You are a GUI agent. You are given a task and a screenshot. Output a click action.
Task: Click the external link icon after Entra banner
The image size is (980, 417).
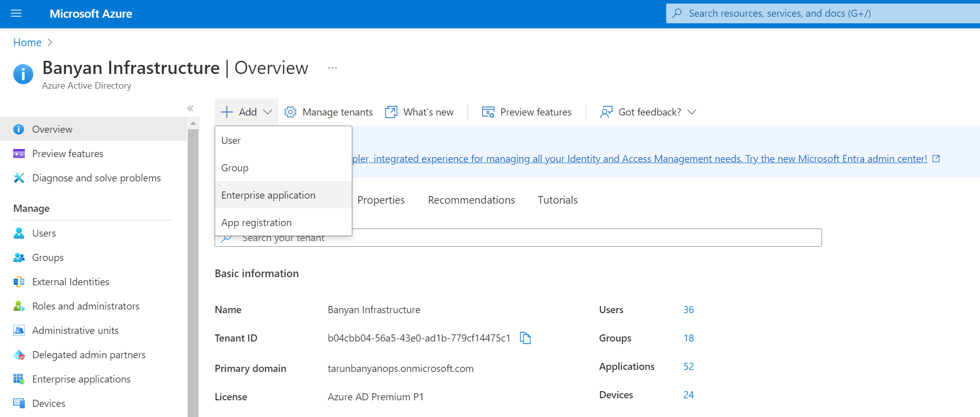936,159
